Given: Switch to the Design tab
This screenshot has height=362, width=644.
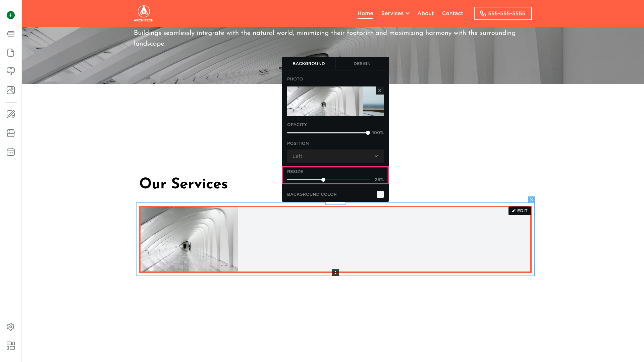Looking at the screenshot, I should point(362,64).
